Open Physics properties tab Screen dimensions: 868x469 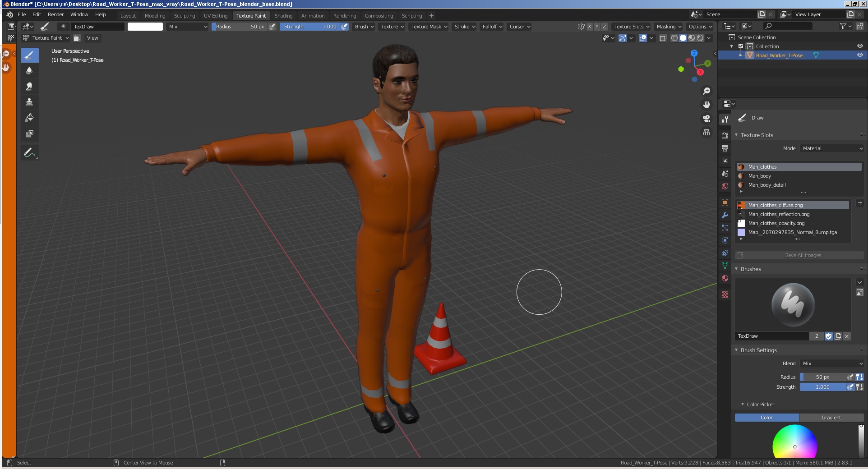click(725, 240)
